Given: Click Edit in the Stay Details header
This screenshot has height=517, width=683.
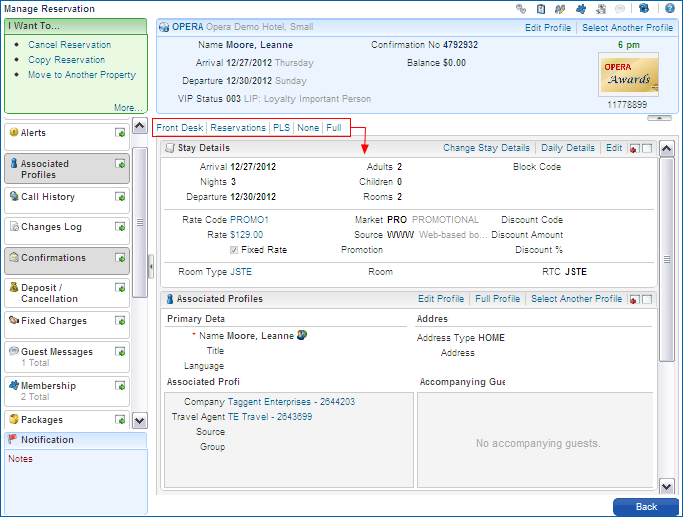Looking at the screenshot, I should coord(614,148).
